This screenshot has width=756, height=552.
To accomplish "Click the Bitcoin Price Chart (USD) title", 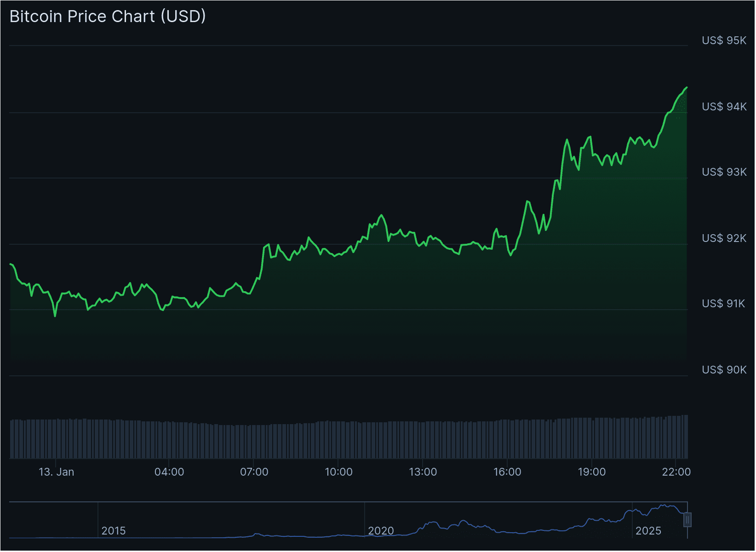I will [x=107, y=16].
